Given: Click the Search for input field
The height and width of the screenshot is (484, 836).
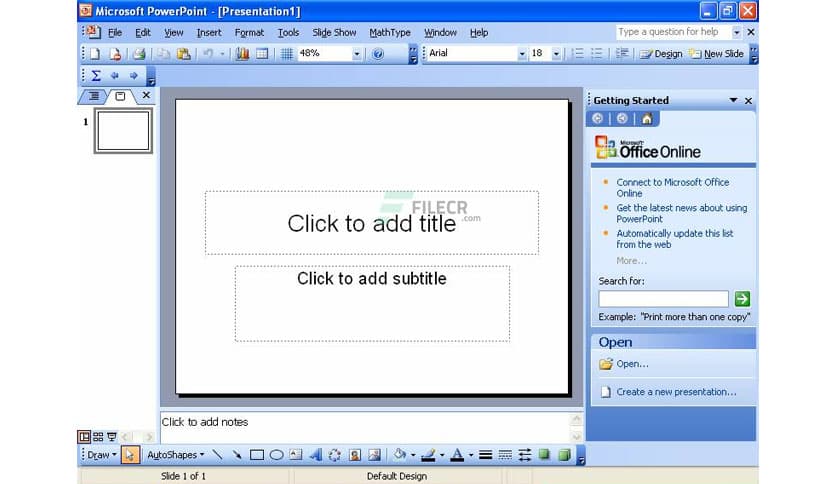Looking at the screenshot, I should [663, 299].
